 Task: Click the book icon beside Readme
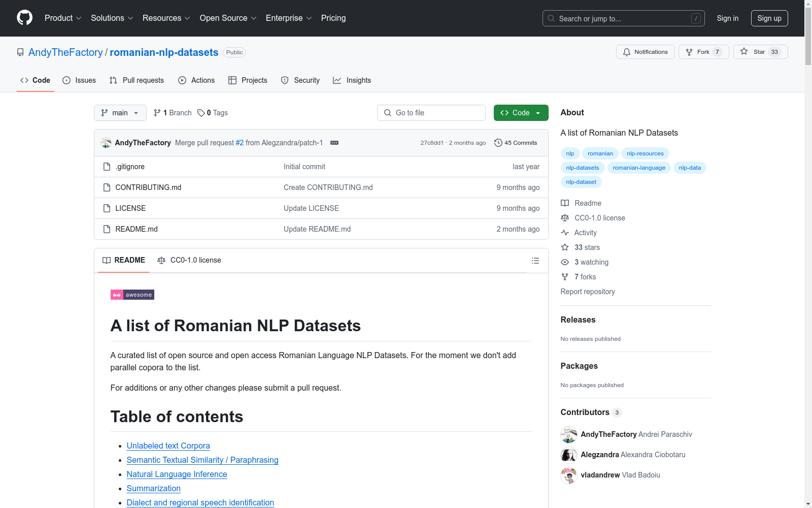pos(565,203)
